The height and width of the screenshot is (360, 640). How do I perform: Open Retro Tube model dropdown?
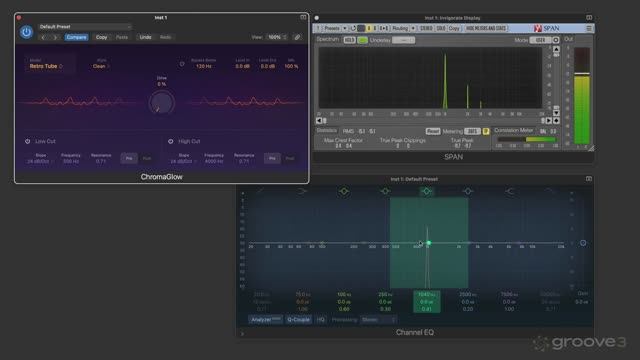[46, 66]
